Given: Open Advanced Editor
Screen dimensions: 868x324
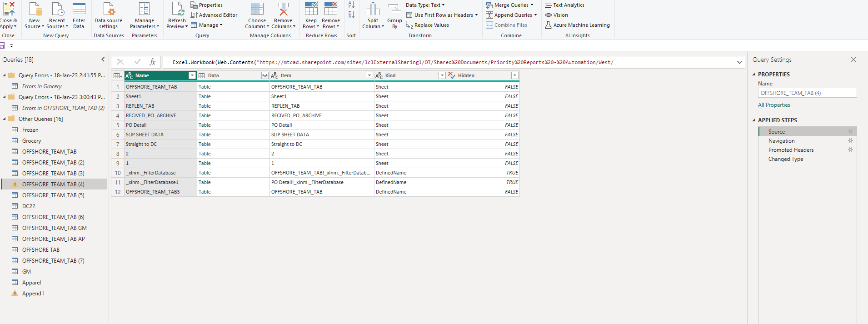Looking at the screenshot, I should point(214,15).
